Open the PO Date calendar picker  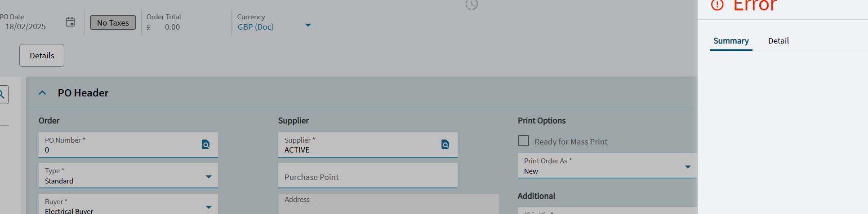pyautogui.click(x=70, y=22)
